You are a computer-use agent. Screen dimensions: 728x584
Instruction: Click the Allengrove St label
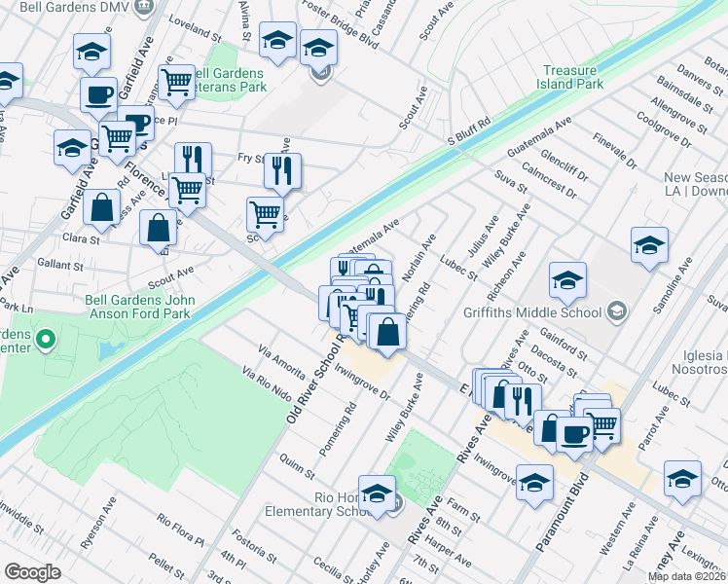(678, 116)
